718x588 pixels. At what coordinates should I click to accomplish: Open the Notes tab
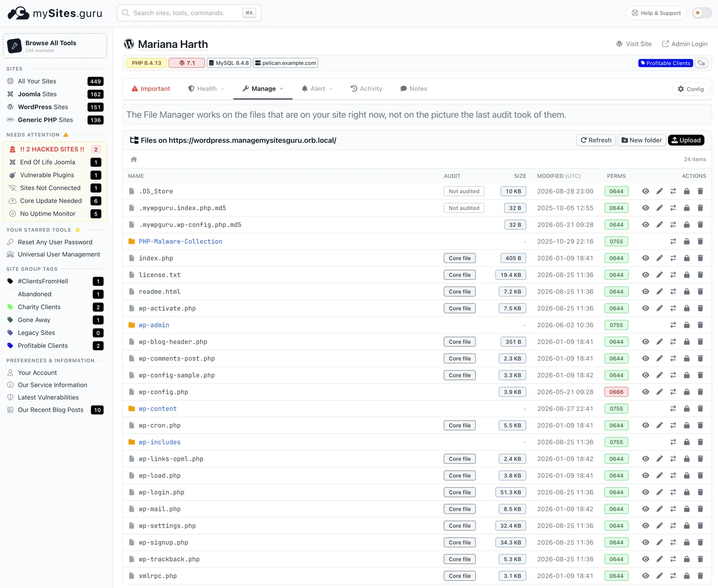[x=413, y=89]
